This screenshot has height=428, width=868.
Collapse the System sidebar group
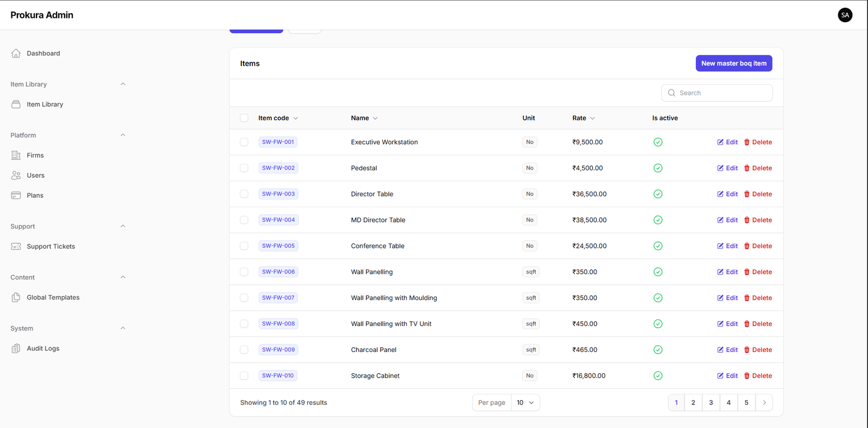[123, 328]
